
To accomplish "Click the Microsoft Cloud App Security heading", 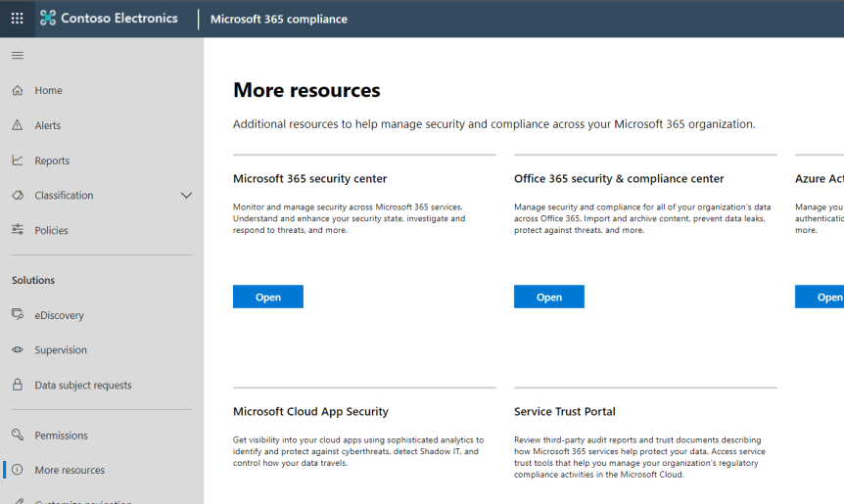I will (310, 412).
